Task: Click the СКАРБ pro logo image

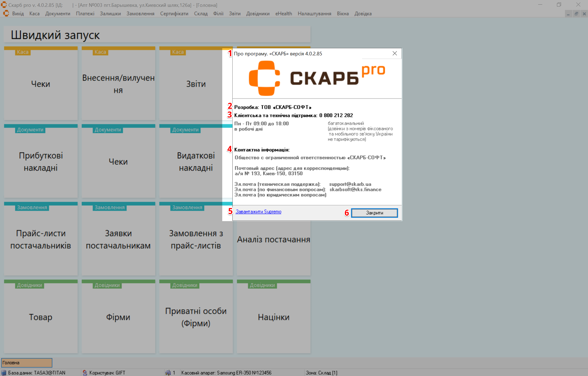Action: [317, 78]
